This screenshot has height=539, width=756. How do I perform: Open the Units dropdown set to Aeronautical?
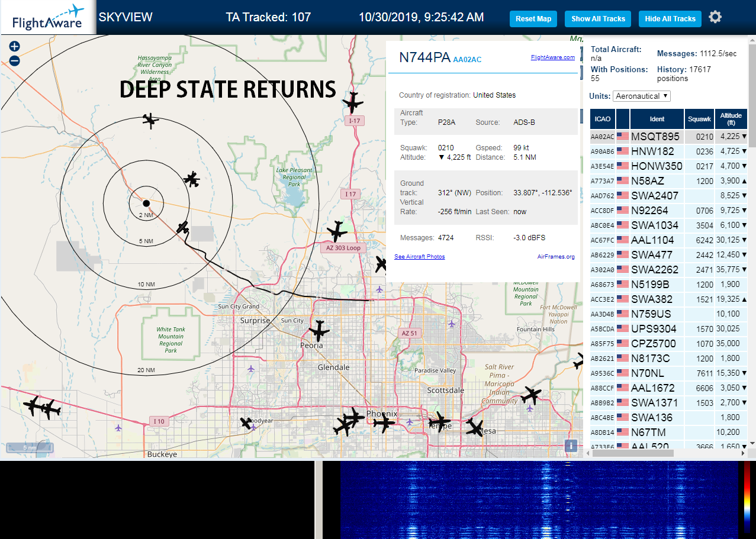642,96
